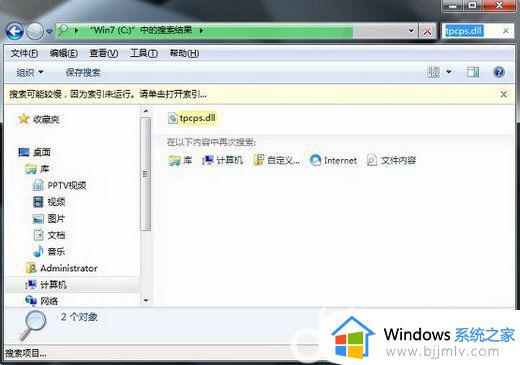This screenshot has width=520, height=365.
Task: Click the 桌面 desktop icon
Action: [x=24, y=152]
